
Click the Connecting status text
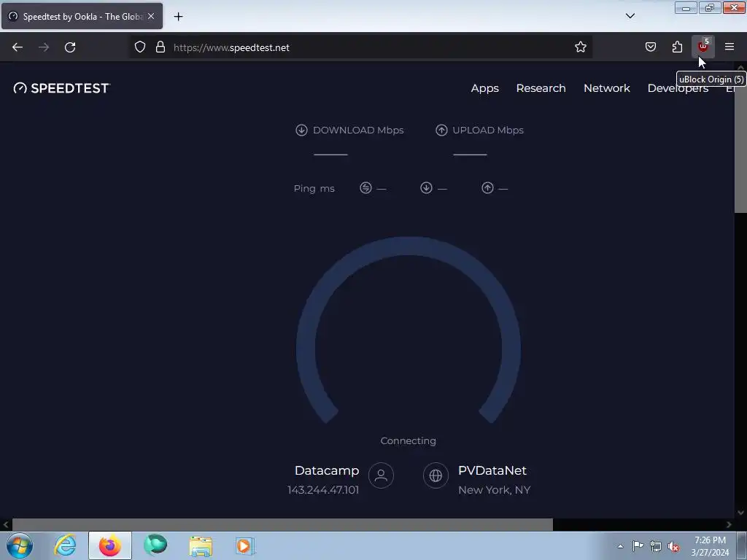pos(409,441)
